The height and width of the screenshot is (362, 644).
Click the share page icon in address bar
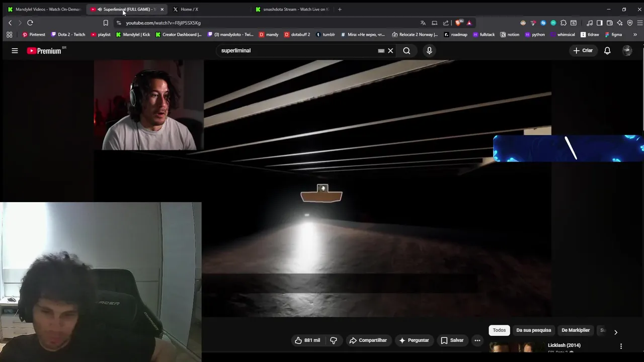(446, 23)
